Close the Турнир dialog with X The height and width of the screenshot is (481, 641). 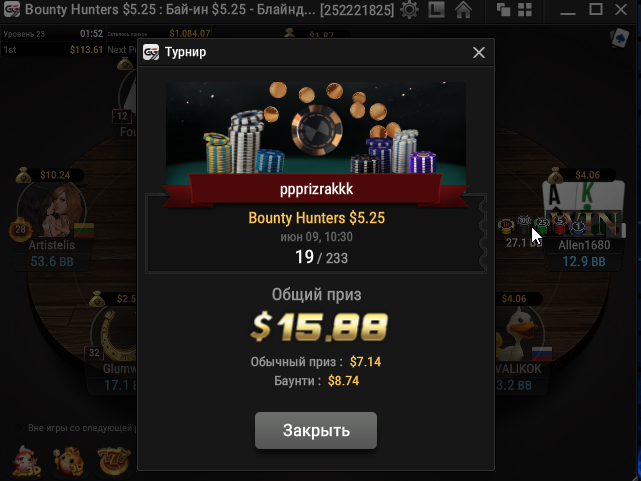479,52
